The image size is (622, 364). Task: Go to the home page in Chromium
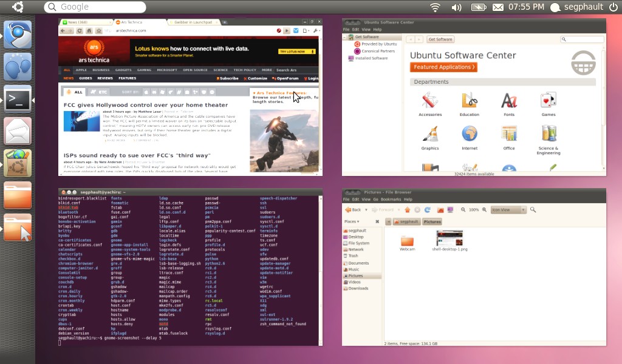click(x=89, y=30)
